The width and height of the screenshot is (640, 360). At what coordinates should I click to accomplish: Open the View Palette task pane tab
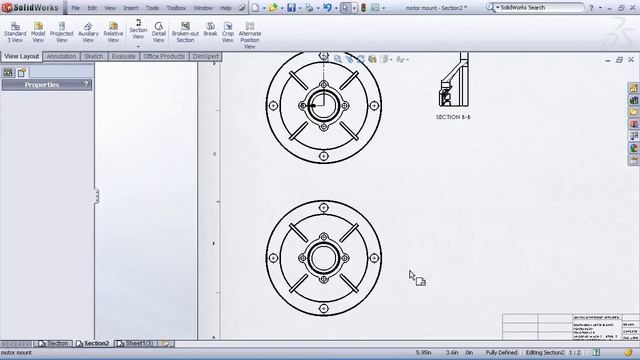coord(633,136)
